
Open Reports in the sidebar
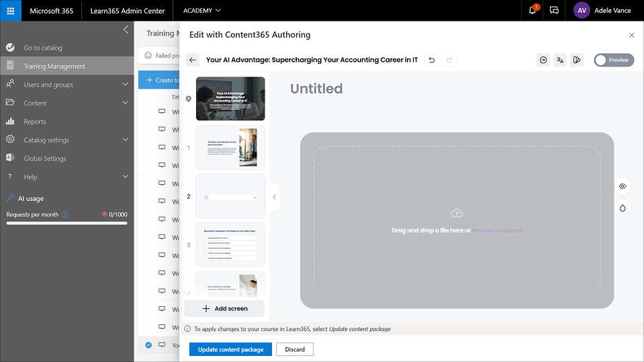(x=35, y=122)
